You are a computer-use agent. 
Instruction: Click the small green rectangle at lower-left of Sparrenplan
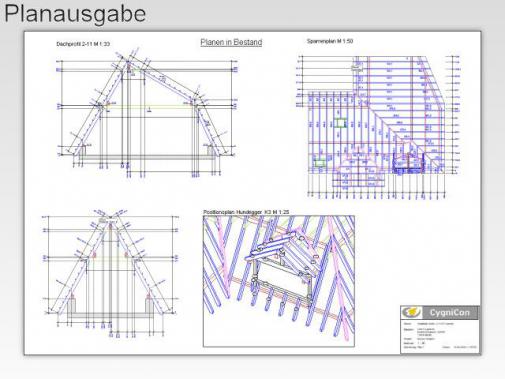(319, 163)
